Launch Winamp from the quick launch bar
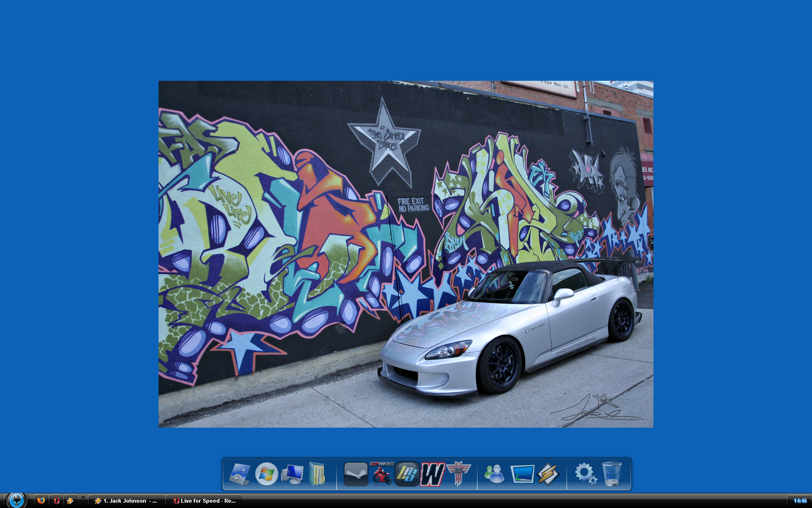Viewport: 812px width, 508px height. [70, 501]
